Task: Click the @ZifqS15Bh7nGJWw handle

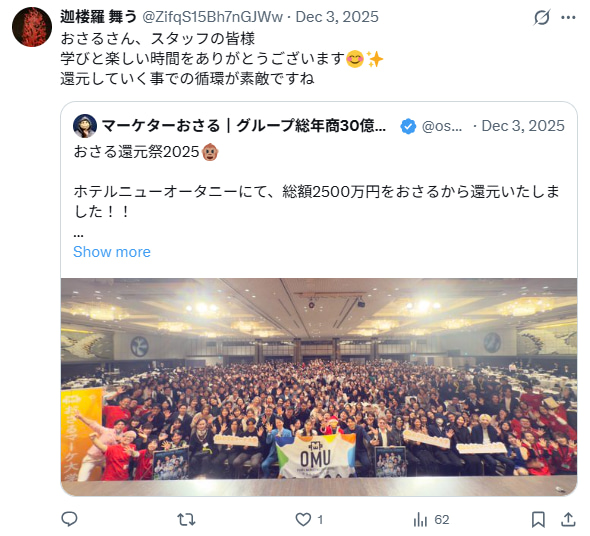Action: coord(212,17)
